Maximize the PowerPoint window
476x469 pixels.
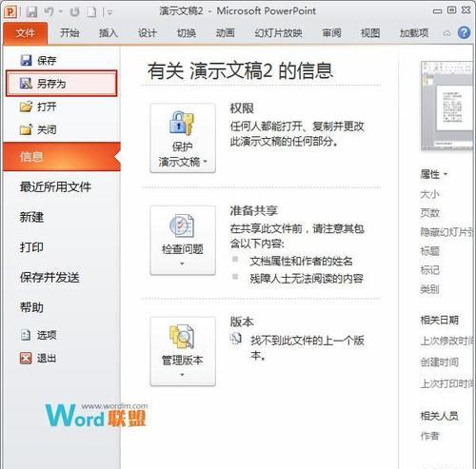coord(451,10)
